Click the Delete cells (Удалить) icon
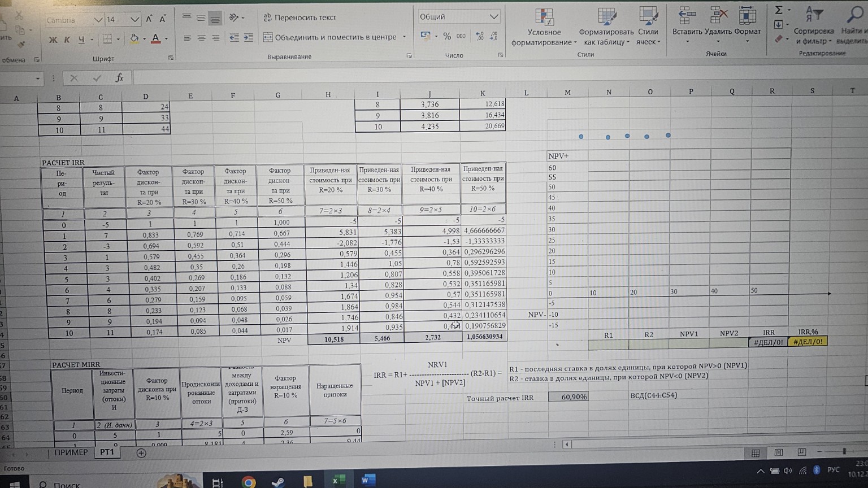Viewport: 868px width, 488px height. click(718, 23)
